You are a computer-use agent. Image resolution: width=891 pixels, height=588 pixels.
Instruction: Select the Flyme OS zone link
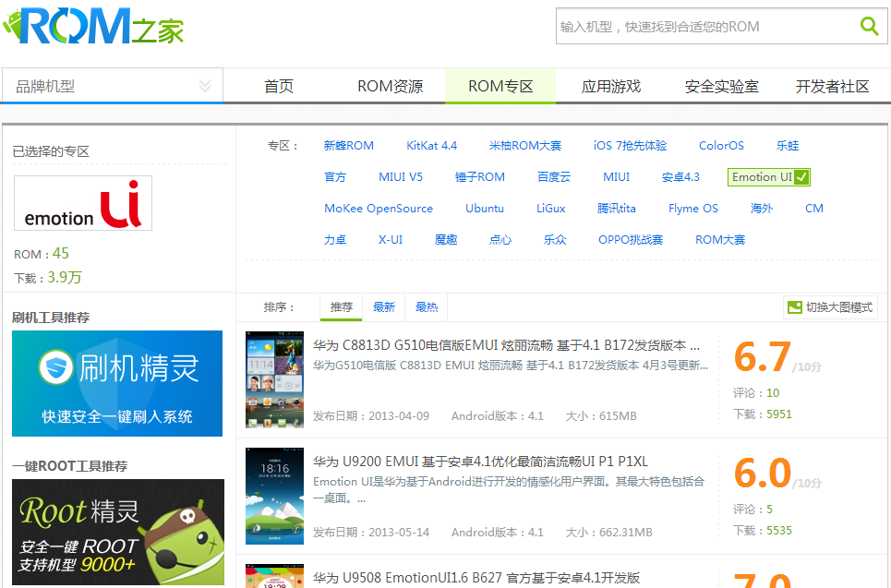(693, 209)
